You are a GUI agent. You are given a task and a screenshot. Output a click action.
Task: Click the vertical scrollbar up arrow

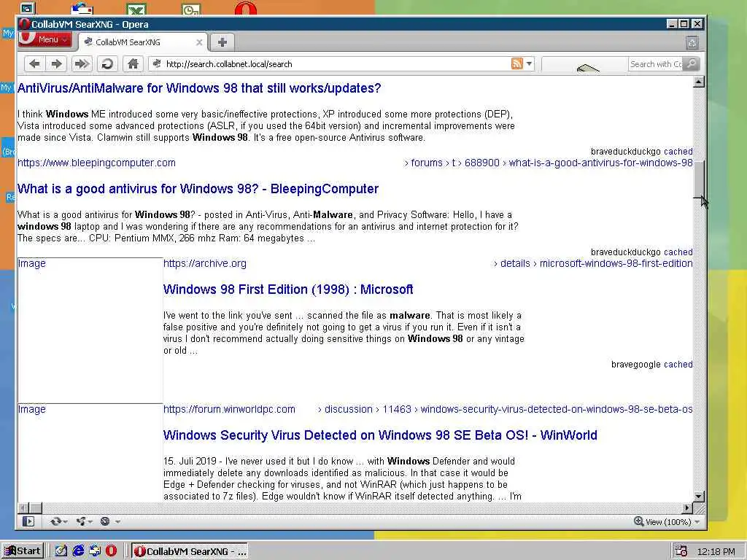pyautogui.click(x=698, y=82)
